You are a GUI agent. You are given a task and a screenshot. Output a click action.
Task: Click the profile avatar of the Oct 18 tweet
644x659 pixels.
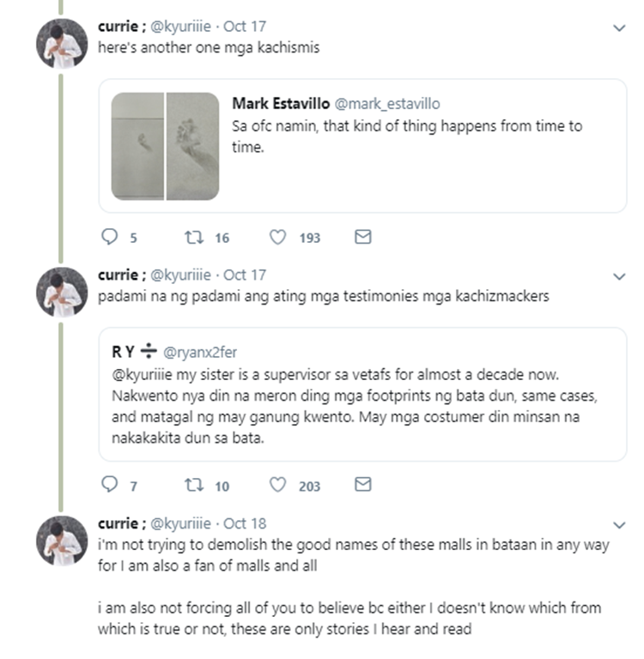click(x=62, y=539)
